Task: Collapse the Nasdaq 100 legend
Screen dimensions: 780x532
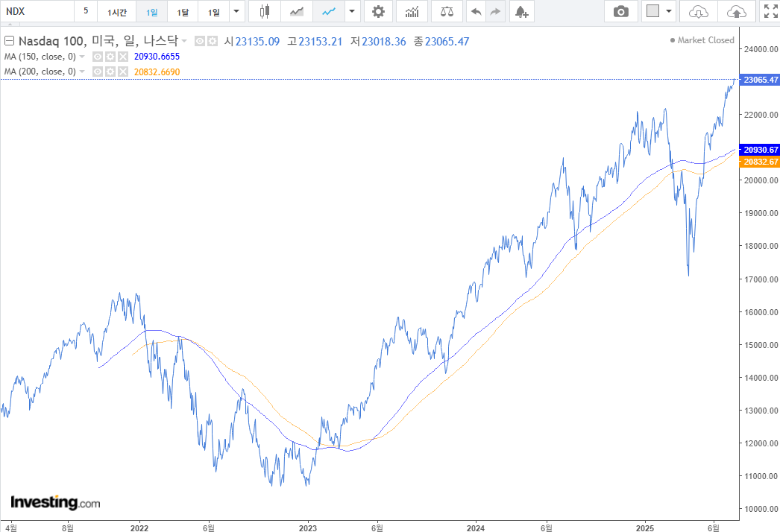Action: (x=9, y=41)
